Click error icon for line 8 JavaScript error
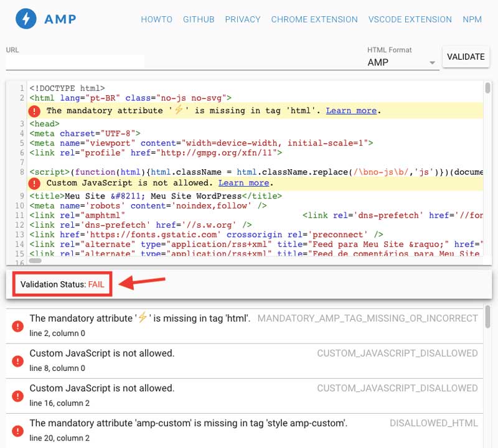Image resolution: width=498 pixels, height=448 pixels. click(18, 360)
